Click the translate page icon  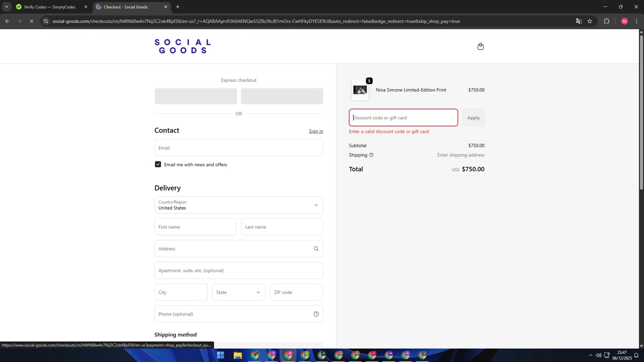[578, 21]
